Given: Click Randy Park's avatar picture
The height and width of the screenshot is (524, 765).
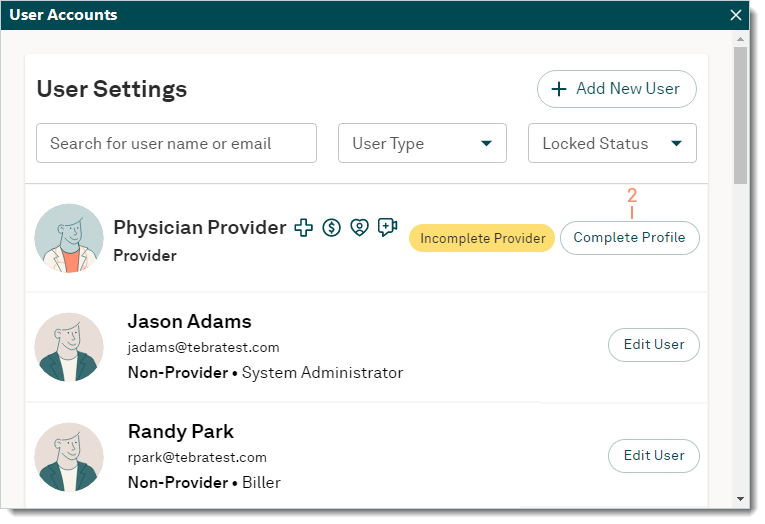Looking at the screenshot, I should coord(69,457).
